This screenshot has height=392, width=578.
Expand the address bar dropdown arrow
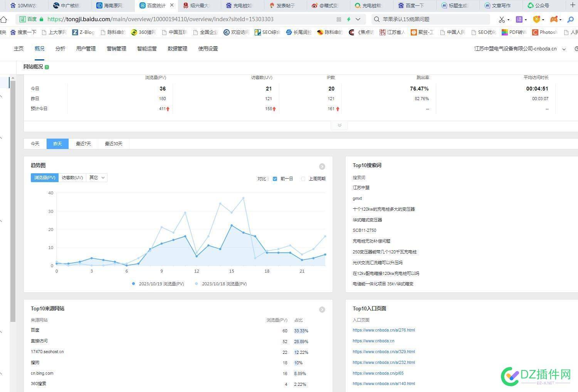coord(358,19)
